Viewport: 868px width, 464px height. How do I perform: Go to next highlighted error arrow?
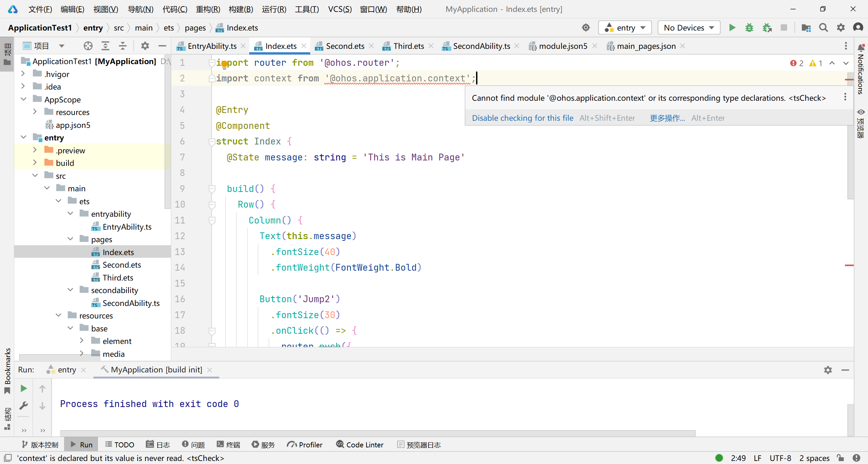click(x=846, y=63)
